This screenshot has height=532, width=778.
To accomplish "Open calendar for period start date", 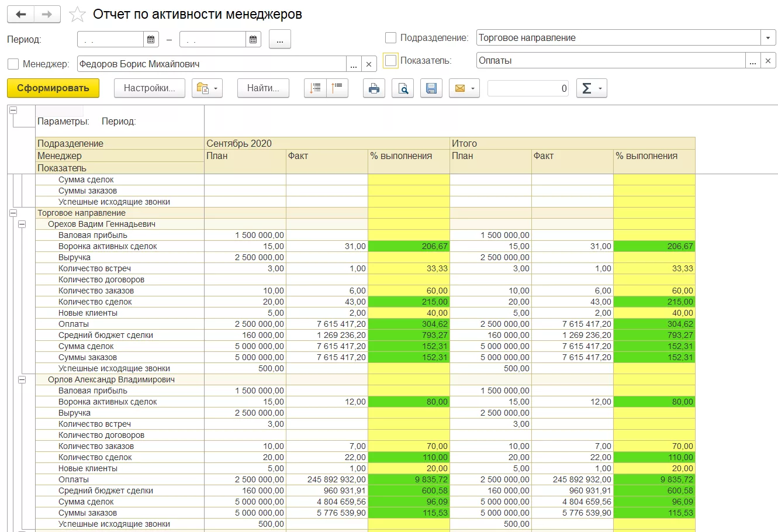I will 151,39.
